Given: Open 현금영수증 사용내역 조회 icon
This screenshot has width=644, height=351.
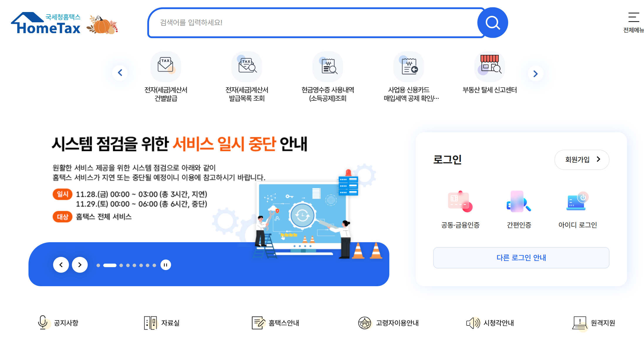Looking at the screenshot, I should (328, 66).
